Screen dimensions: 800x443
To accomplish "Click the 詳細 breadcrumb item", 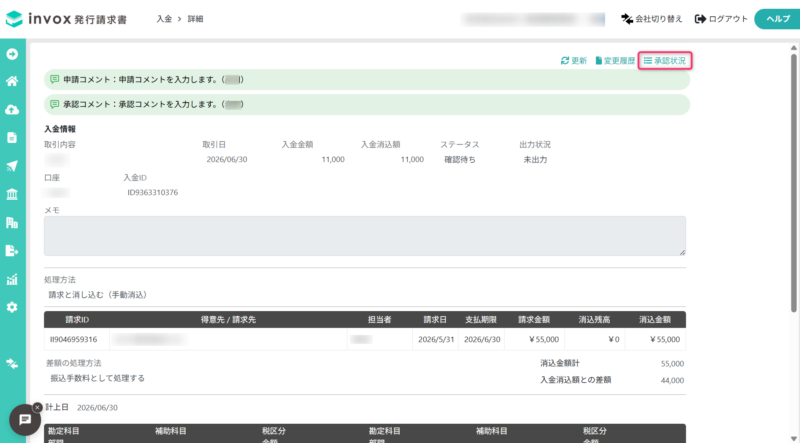I will 195,19.
